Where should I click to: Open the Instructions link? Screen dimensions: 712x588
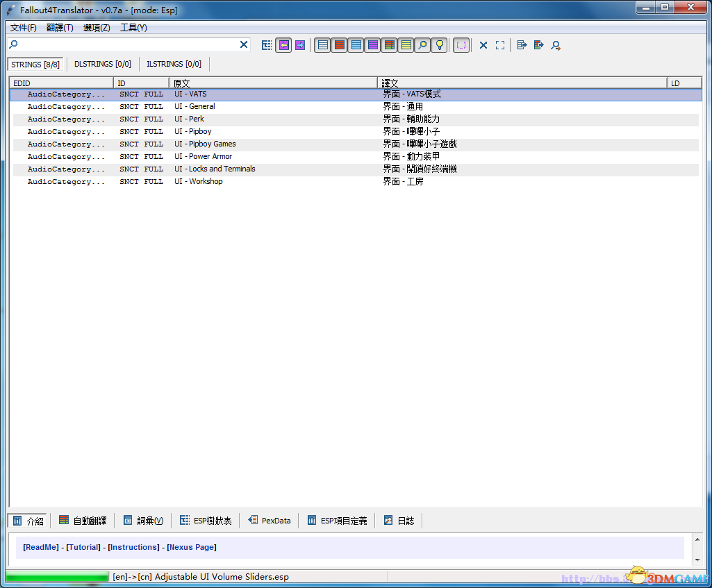pos(133,547)
